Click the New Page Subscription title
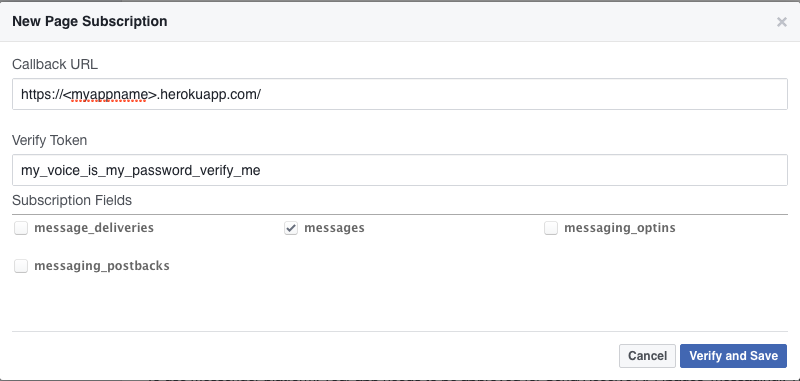Screen dimensions: 800x381 pos(90,21)
